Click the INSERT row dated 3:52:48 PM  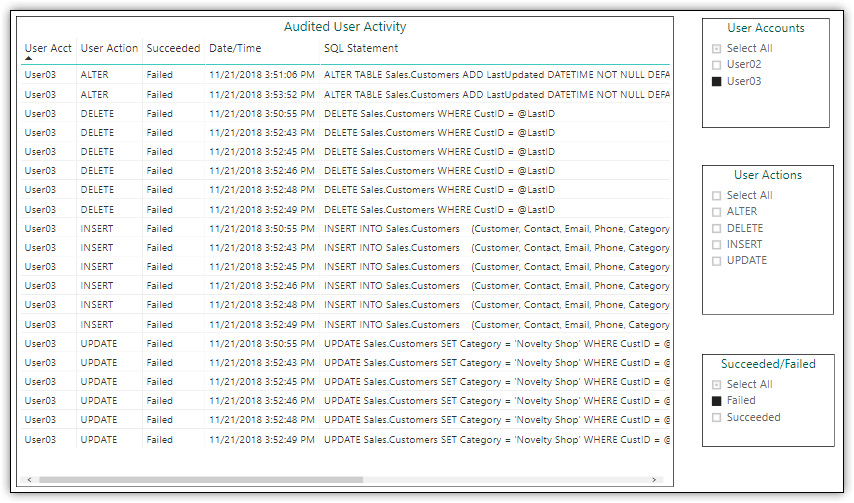click(345, 305)
